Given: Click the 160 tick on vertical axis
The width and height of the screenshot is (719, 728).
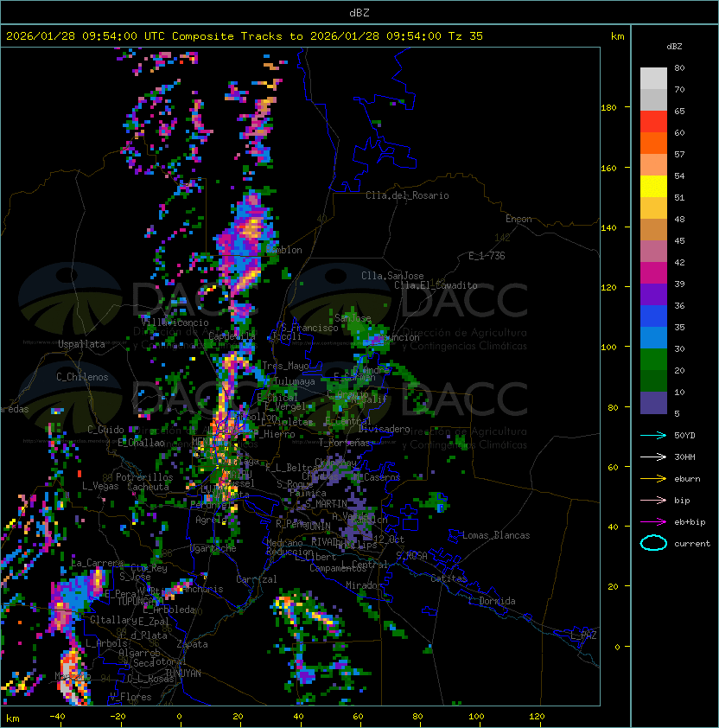Looking at the screenshot, I should click(x=608, y=168).
